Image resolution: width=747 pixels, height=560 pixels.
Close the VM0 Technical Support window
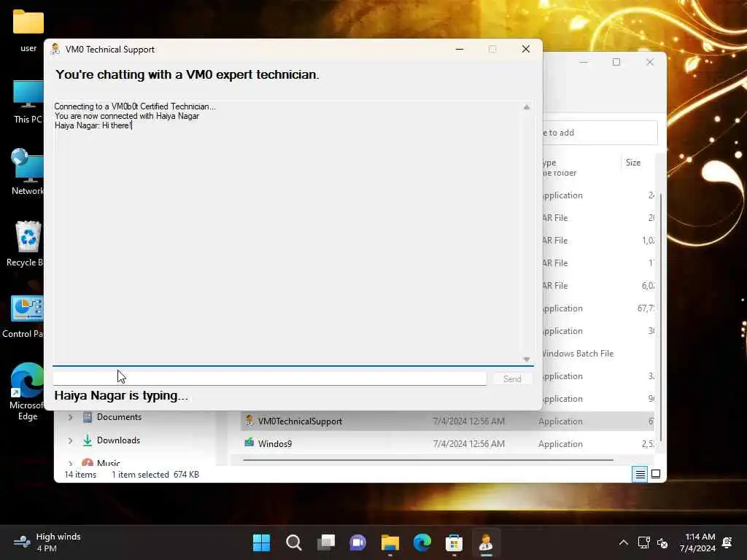(525, 49)
